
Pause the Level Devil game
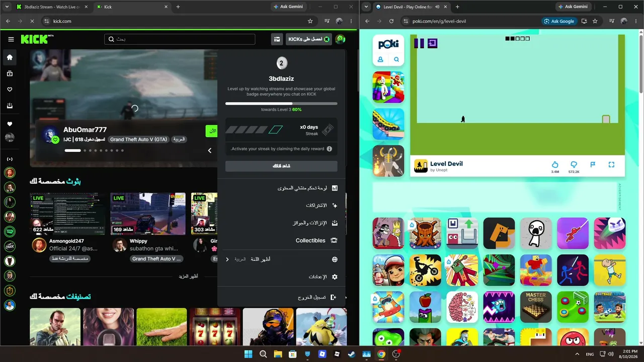[x=419, y=43]
